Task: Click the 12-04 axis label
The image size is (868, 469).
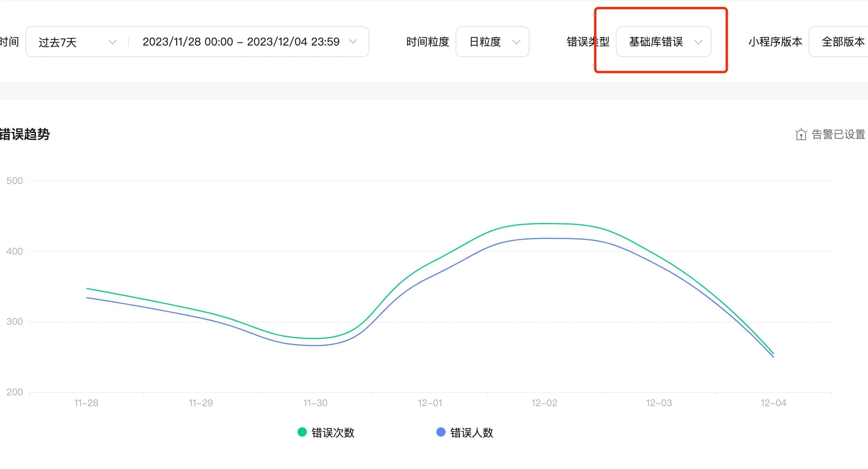Action: point(773,403)
